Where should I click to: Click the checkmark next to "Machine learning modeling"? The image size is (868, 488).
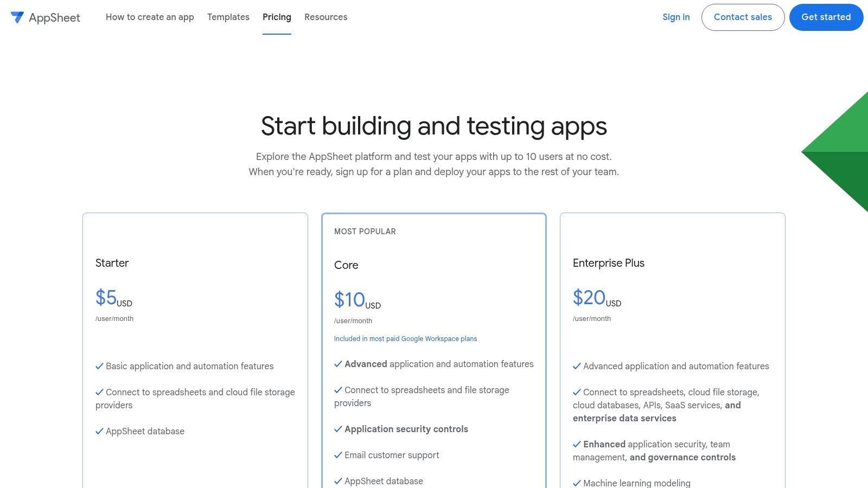pos(576,483)
